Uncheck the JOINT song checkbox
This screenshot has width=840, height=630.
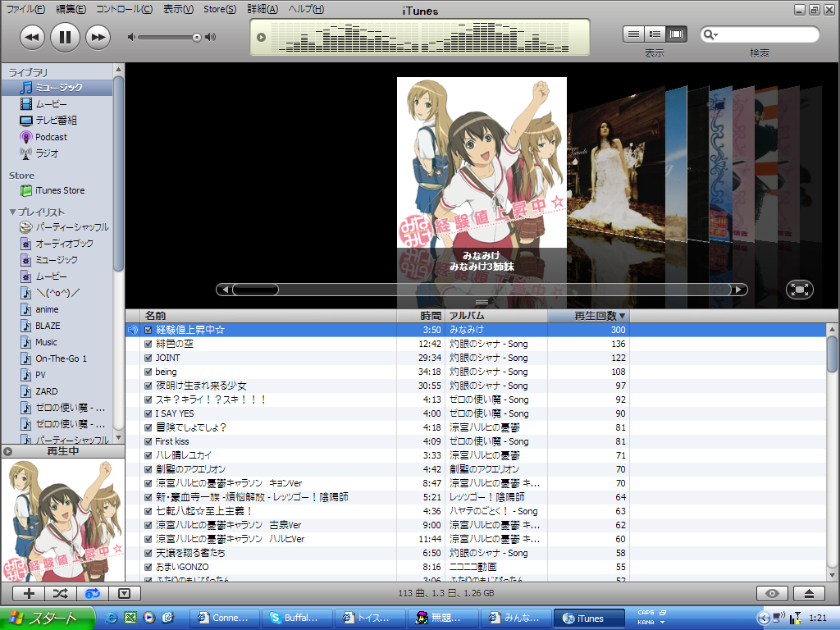tap(148, 358)
